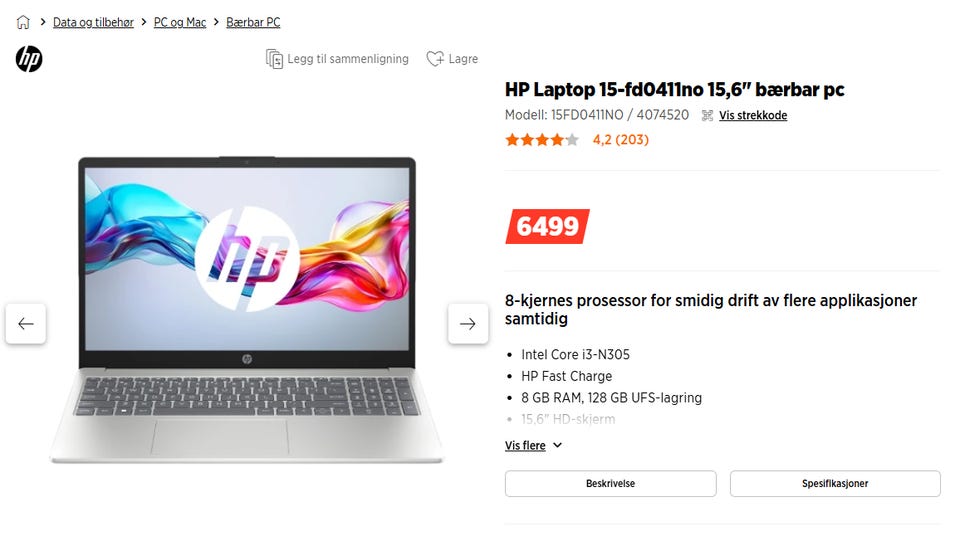Open the 4,2 (203) reviews rating
The width and height of the screenshot is (960, 536).
621,140
